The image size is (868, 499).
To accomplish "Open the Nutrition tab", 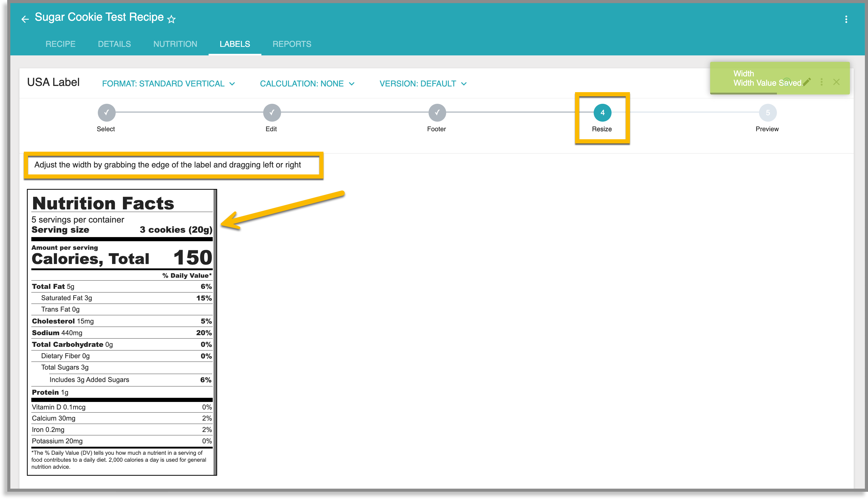I will 175,44.
